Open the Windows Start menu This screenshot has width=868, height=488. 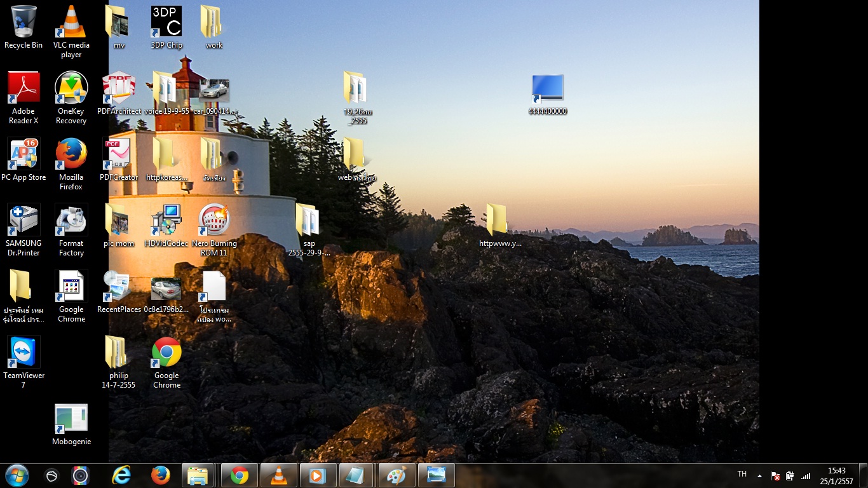(x=17, y=475)
